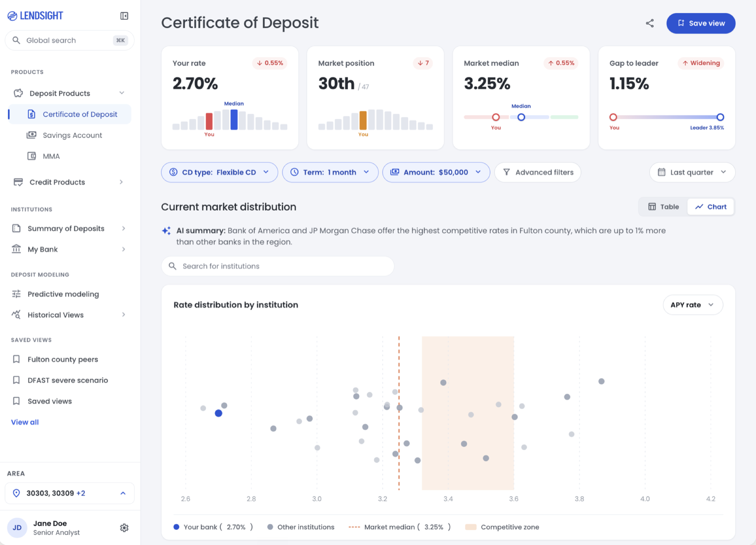Click the Market median legend entry

(400, 527)
